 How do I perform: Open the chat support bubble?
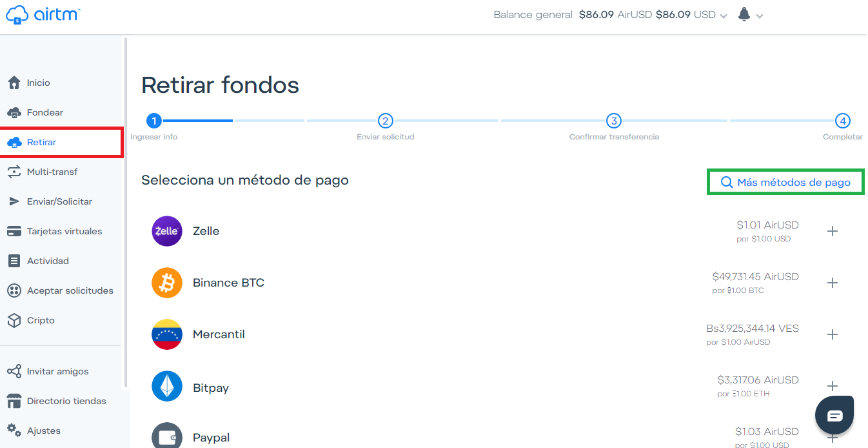point(834,415)
